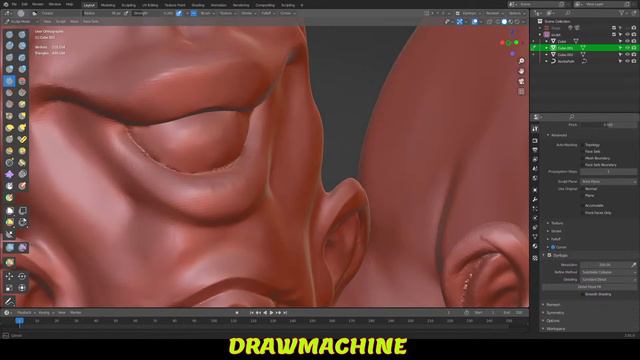640x360 pixels.
Task: Enable Face Sets auto-masking checkbox
Action: point(582,151)
